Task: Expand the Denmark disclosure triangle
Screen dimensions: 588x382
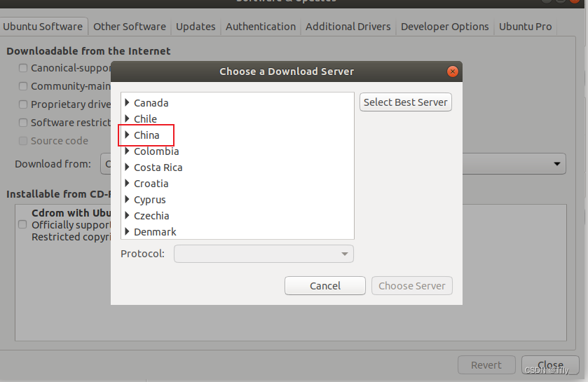Action: (127, 232)
